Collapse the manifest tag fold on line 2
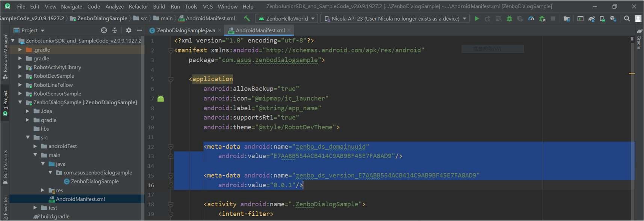Viewport: 644px width, 221px height. 171,50
